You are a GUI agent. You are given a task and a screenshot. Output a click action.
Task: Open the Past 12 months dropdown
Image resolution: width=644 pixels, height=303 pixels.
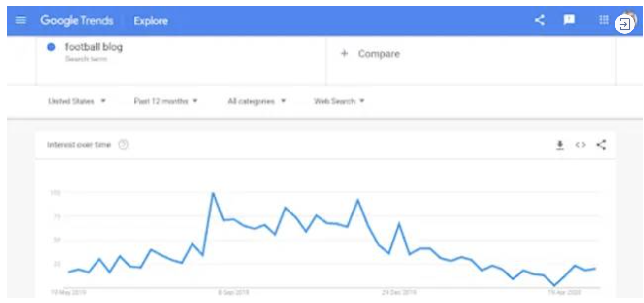point(165,101)
